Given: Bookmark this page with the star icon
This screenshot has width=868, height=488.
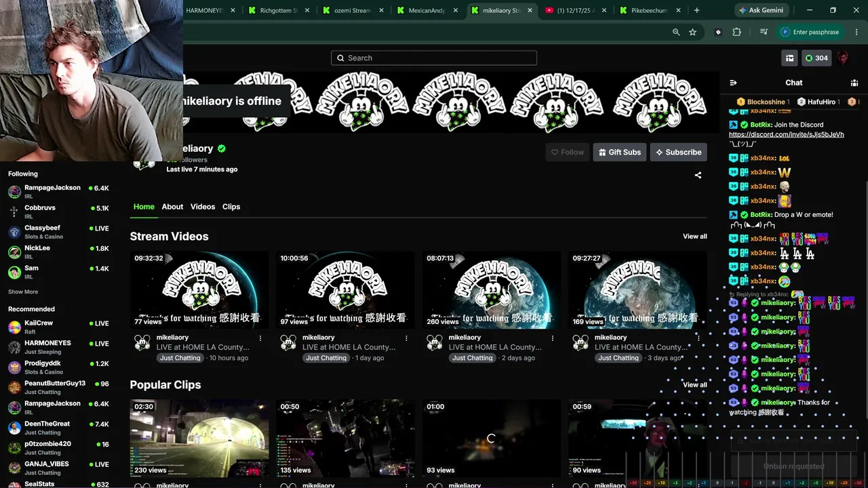Looking at the screenshot, I should click(x=692, y=32).
